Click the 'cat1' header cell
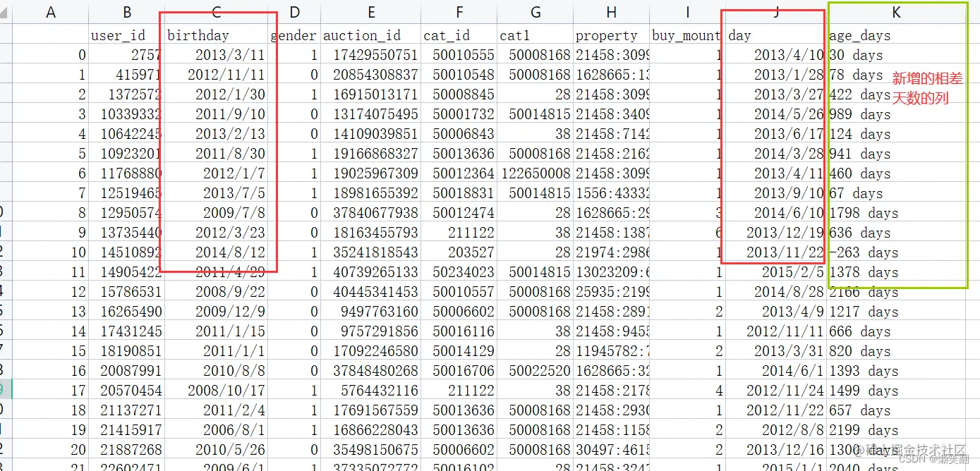This screenshot has width=980, height=471. [535, 35]
